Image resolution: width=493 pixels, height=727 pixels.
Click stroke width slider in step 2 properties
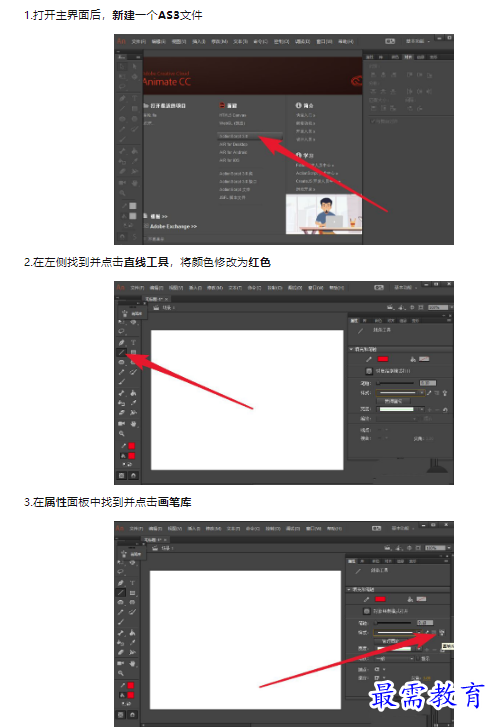coord(396,383)
